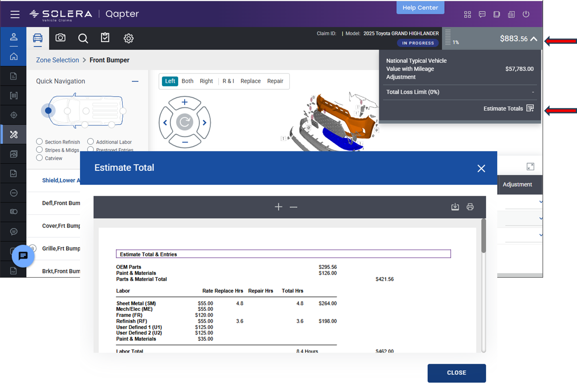Open the damage repair tools sidebar icon
Viewport: 577px width, 392px height.
14,134
